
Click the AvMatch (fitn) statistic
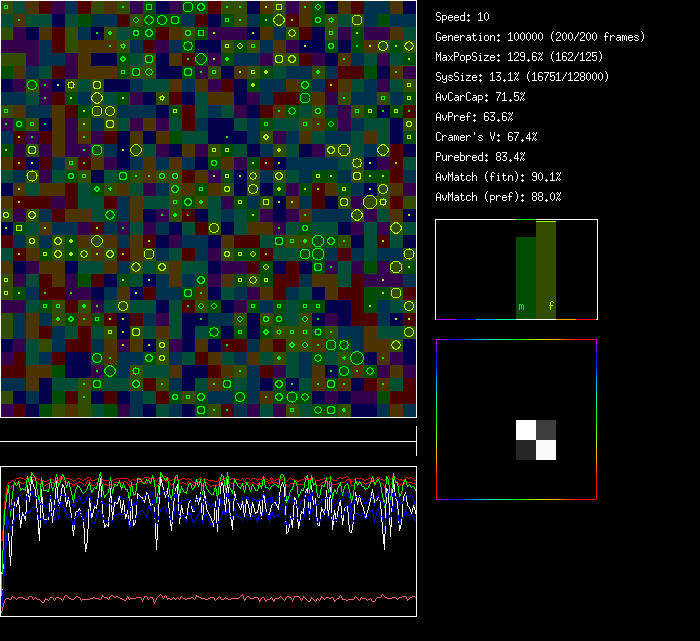coord(498,177)
